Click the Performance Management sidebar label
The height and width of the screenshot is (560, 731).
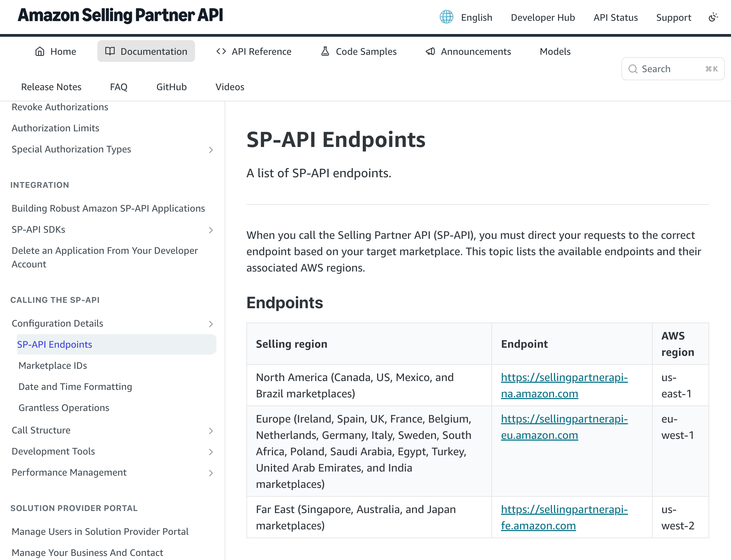point(69,472)
